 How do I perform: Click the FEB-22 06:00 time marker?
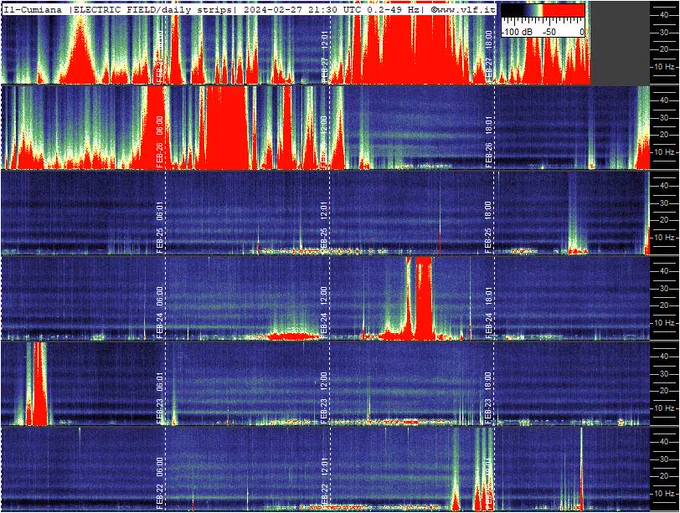pyautogui.click(x=160, y=483)
